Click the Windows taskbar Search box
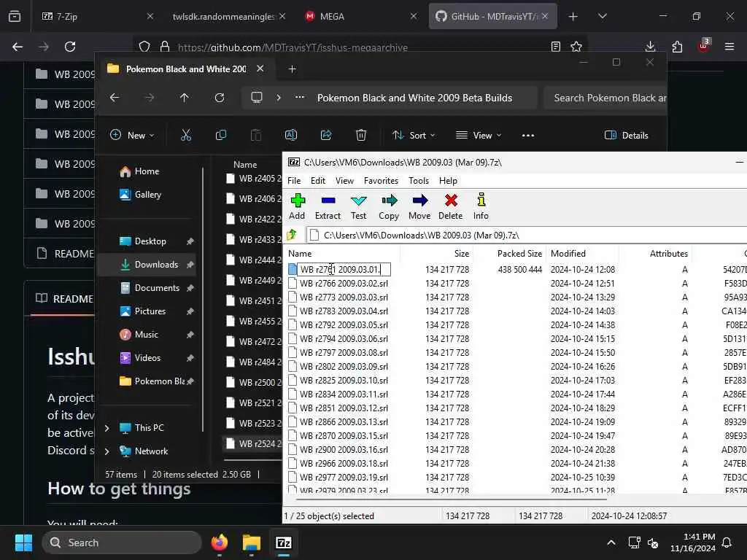 (x=122, y=542)
